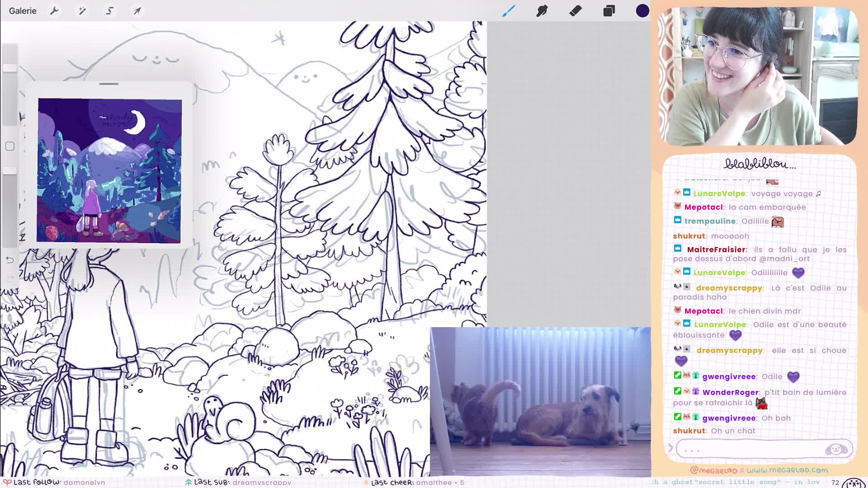Viewport: 868px width, 488px height.
Task: Click the green moderator badge beside WonderRoger
Action: tap(677, 391)
